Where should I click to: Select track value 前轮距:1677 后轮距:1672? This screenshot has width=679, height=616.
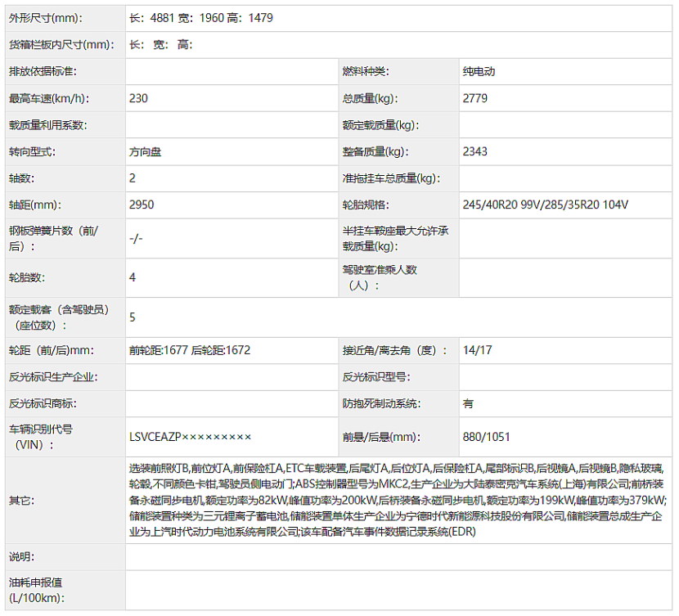click(x=190, y=350)
